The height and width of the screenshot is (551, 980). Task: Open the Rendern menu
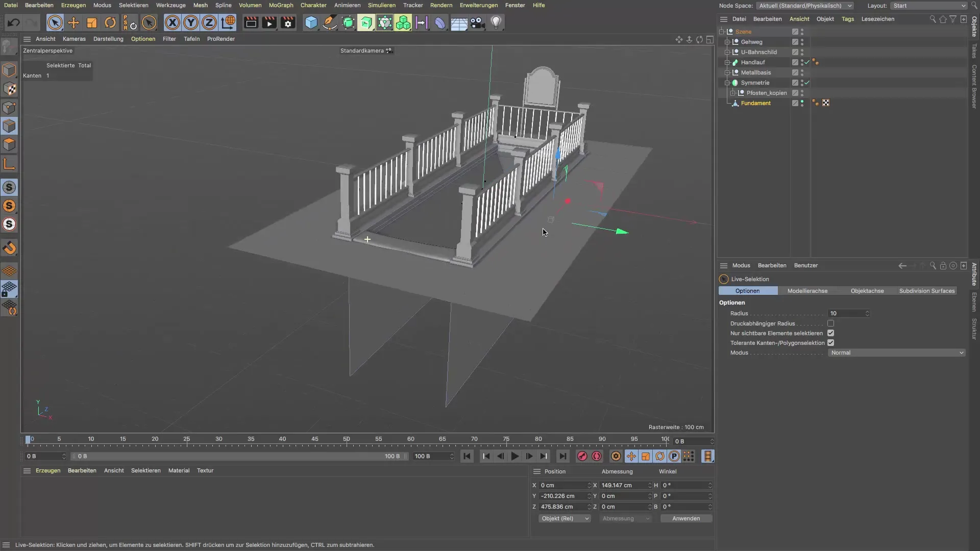pos(441,5)
